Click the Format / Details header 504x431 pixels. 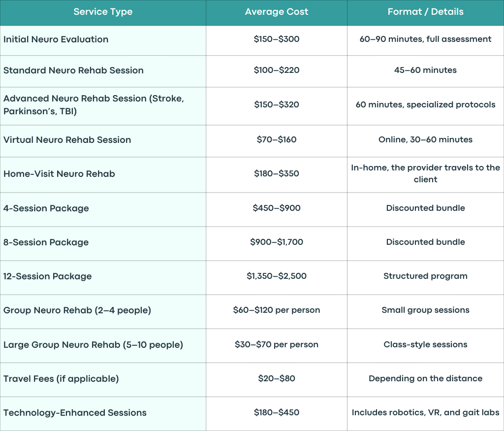pos(425,12)
